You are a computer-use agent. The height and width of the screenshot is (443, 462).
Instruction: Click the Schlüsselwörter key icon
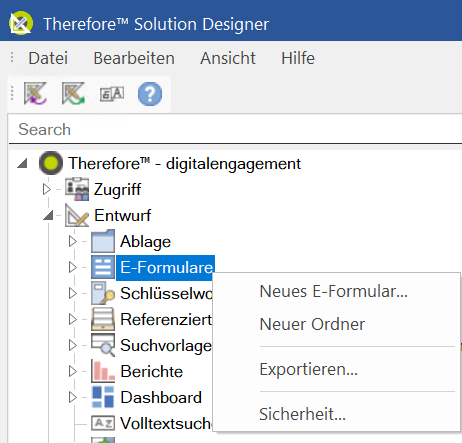click(x=103, y=293)
